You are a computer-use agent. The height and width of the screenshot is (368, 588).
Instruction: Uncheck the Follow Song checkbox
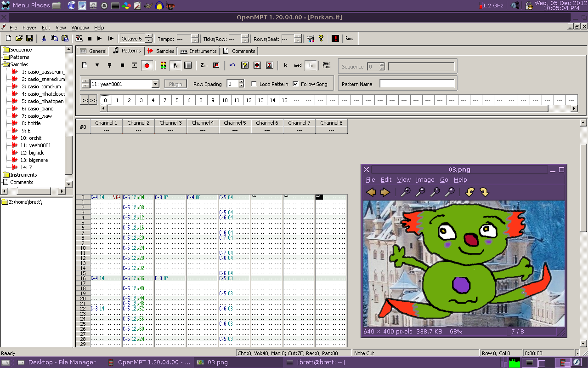(x=295, y=84)
